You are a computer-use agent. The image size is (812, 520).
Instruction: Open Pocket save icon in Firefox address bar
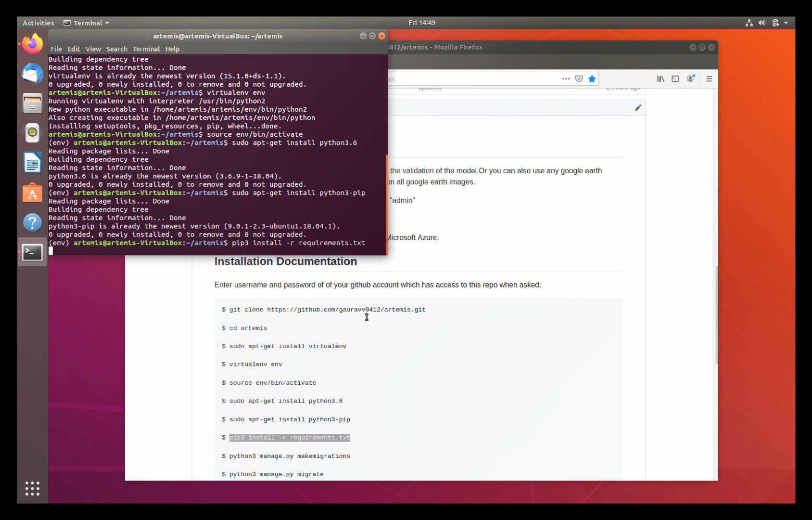click(x=579, y=79)
